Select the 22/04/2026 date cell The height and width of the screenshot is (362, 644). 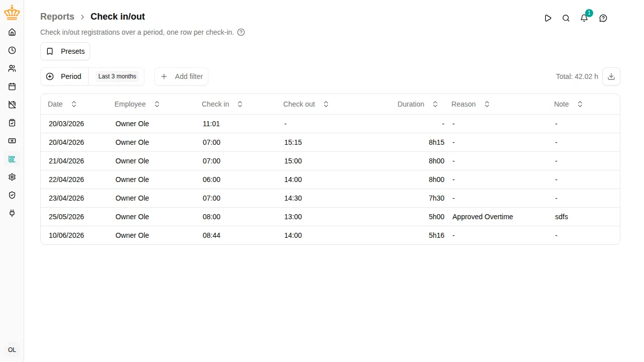[66, 179]
